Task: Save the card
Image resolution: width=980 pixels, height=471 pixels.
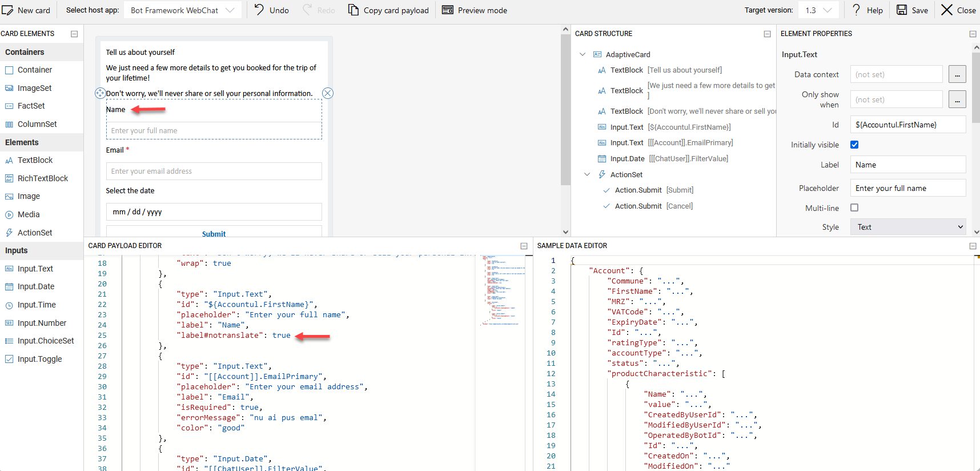Action: pos(912,10)
